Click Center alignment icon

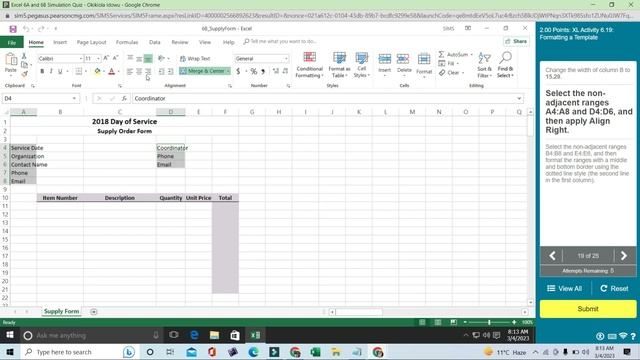pyautogui.click(x=139, y=71)
